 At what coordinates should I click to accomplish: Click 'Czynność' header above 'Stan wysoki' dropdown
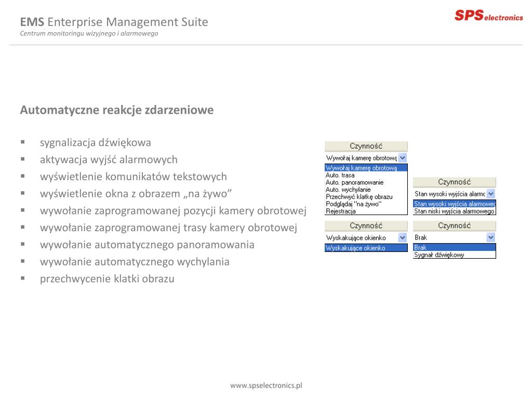click(x=455, y=182)
